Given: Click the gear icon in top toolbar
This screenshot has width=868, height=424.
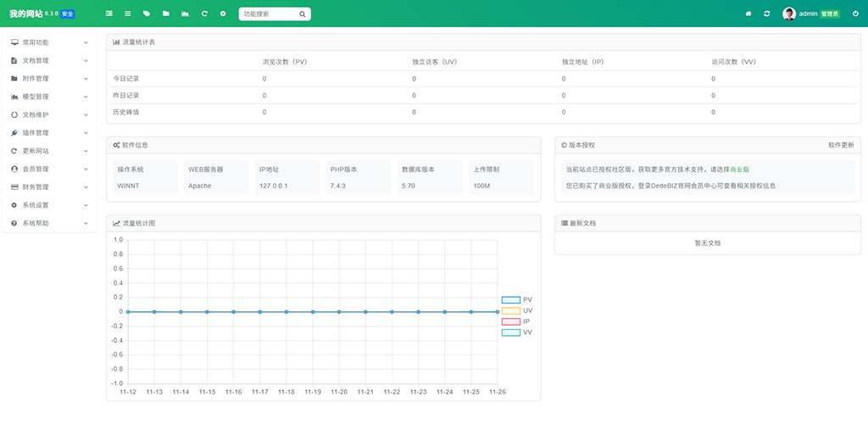Looking at the screenshot, I should (x=223, y=14).
